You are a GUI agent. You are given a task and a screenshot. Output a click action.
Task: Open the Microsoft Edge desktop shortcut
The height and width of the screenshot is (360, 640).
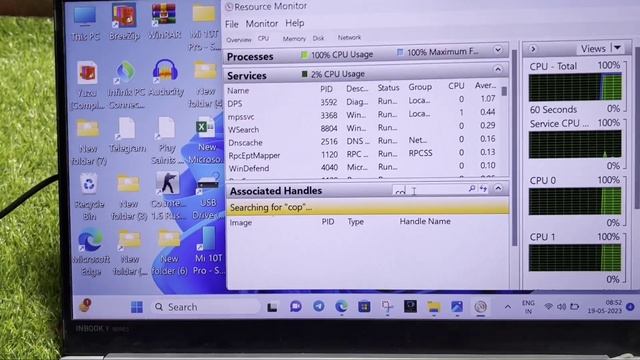[91, 253]
